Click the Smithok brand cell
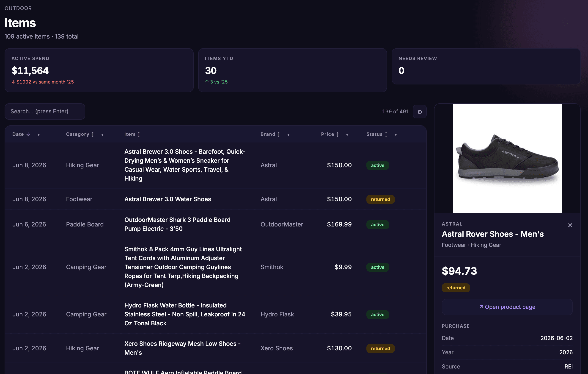 (272, 267)
